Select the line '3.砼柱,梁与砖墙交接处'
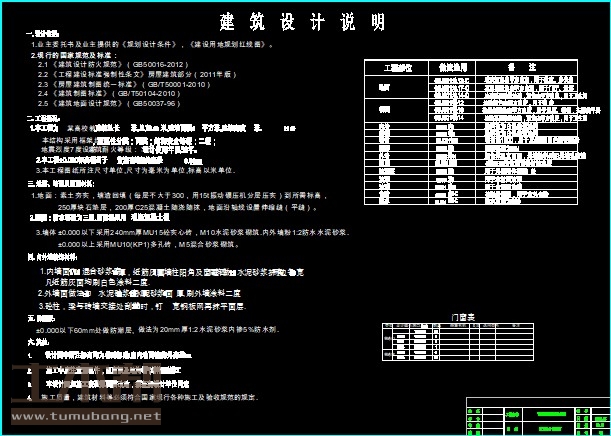611x436 pixels. click(142, 307)
